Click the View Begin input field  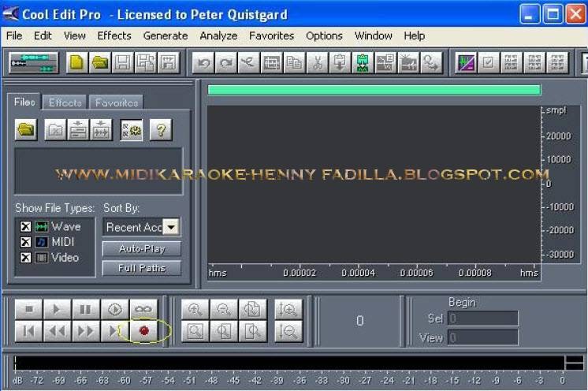483,337
